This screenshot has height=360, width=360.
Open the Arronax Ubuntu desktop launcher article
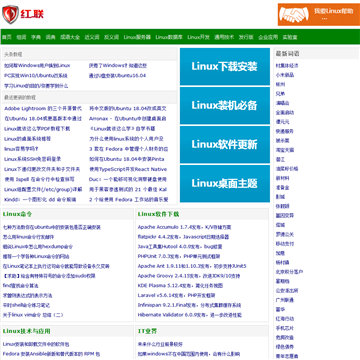coord(128,118)
